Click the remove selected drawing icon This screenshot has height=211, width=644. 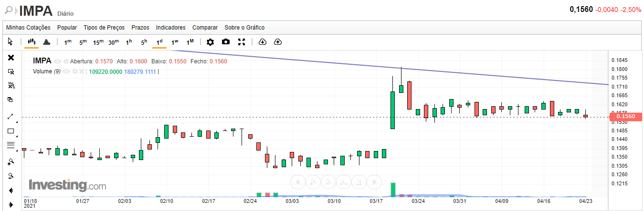11,71
